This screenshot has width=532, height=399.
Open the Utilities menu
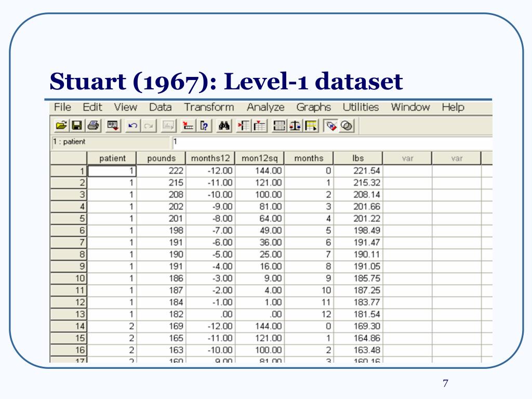pyautogui.click(x=361, y=107)
